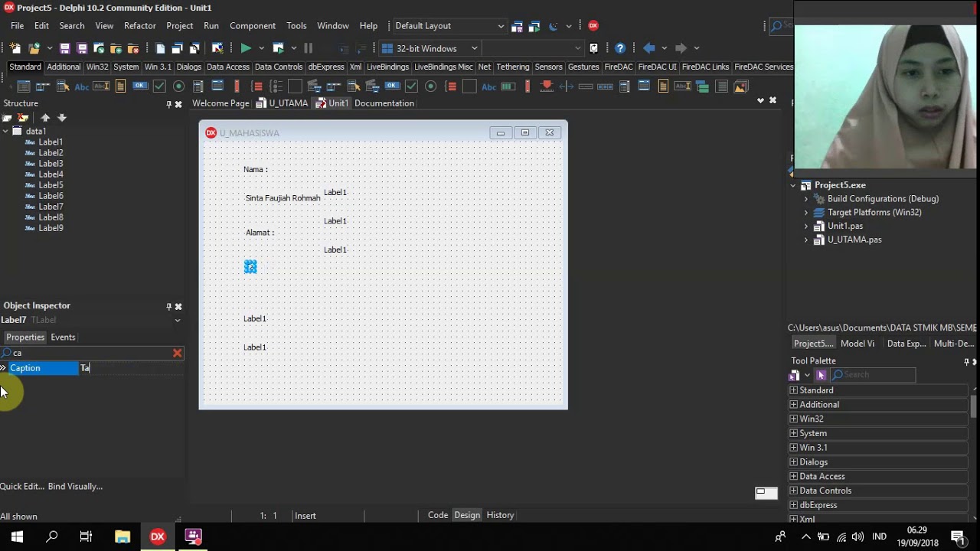The height and width of the screenshot is (551, 980).
Task: Click the moon theme icon in the top toolbar
Action: (x=554, y=26)
